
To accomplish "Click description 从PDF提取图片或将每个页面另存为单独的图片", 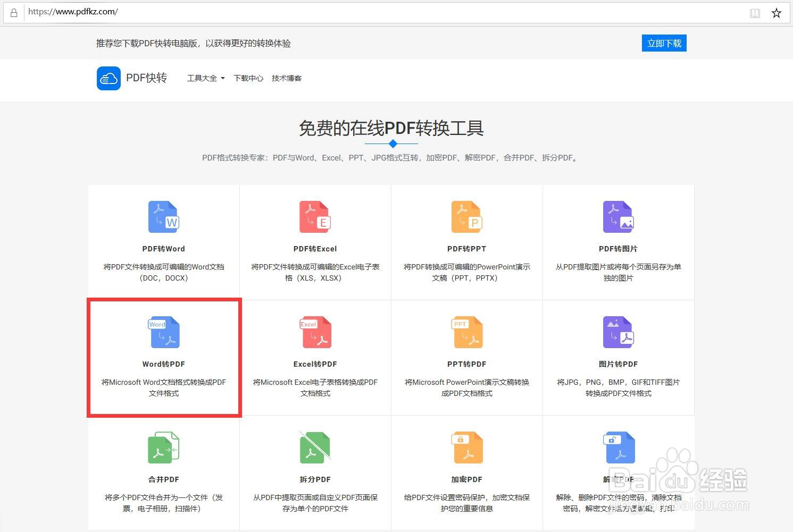I will [619, 272].
